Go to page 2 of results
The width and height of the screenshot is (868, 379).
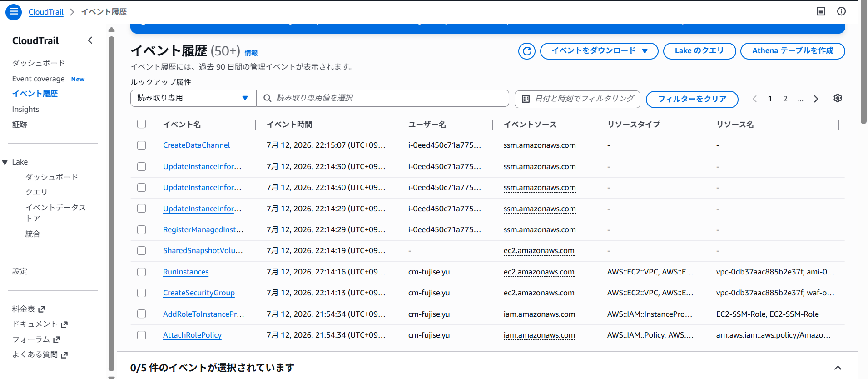[785, 99]
